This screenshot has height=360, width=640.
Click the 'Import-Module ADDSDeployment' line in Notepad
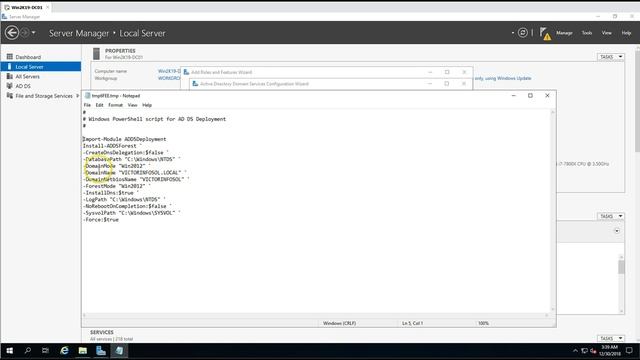click(x=124, y=139)
